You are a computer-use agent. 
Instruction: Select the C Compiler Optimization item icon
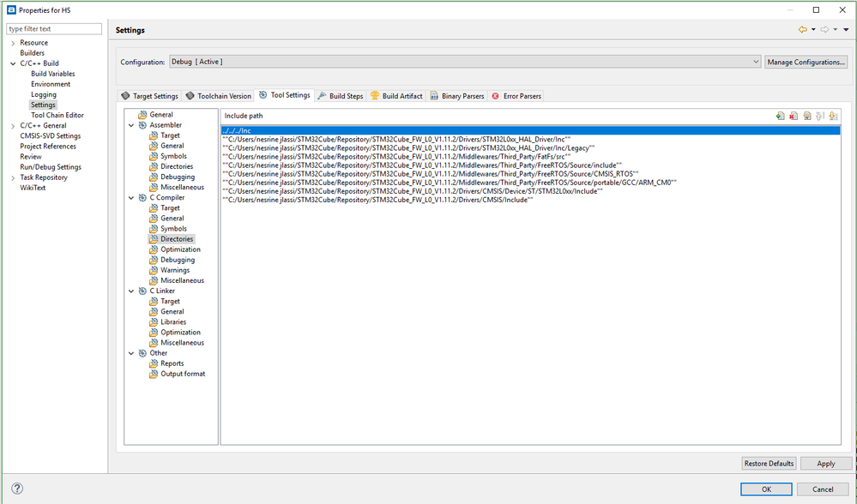point(154,249)
